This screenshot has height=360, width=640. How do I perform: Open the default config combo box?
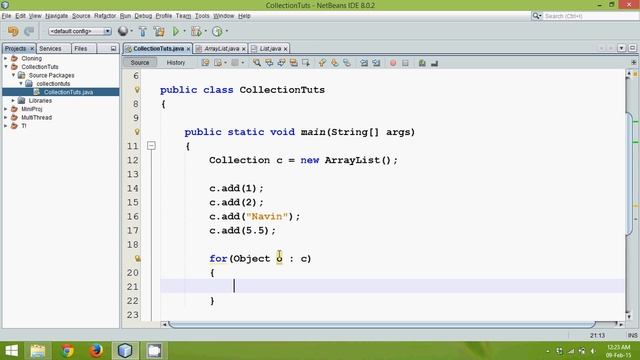pyautogui.click(x=80, y=31)
